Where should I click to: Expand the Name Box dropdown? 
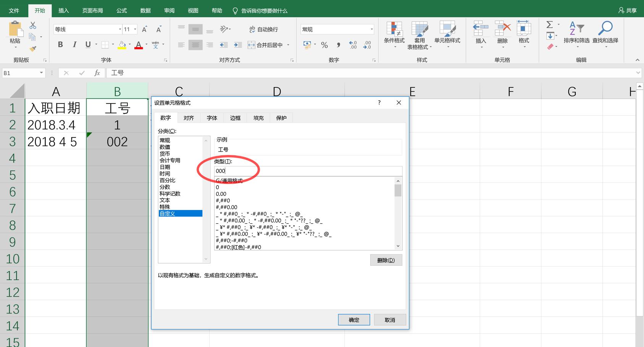pos(41,73)
